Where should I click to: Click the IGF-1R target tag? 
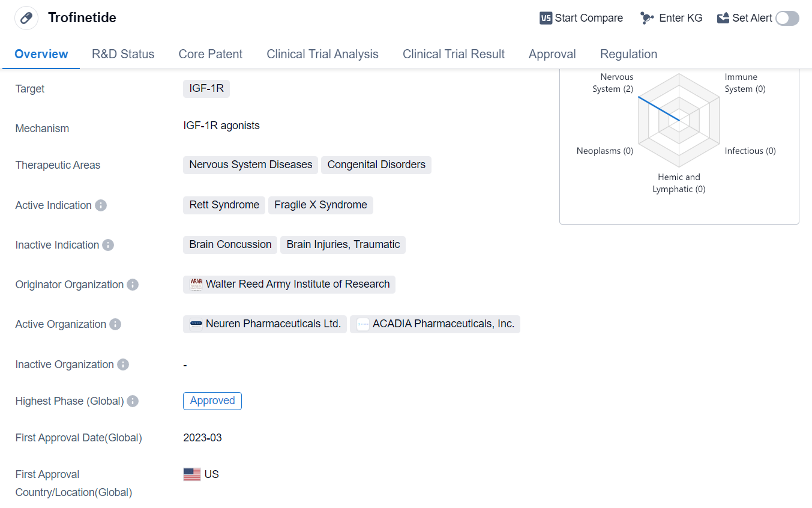206,89
